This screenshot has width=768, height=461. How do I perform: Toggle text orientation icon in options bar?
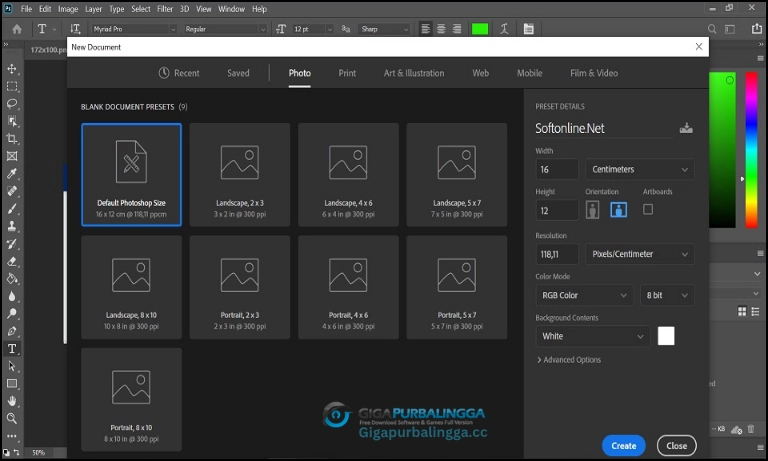[x=75, y=29]
